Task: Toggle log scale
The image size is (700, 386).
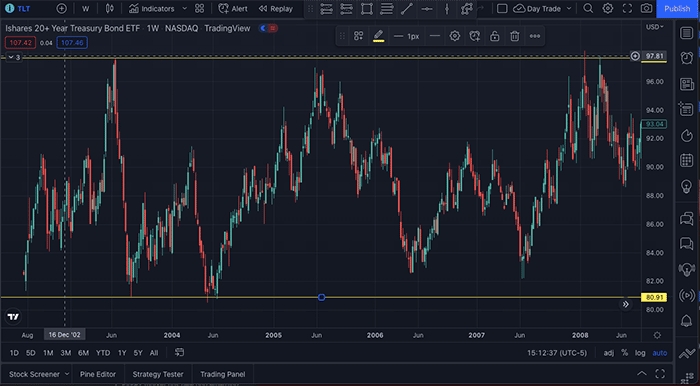Action: click(640, 353)
